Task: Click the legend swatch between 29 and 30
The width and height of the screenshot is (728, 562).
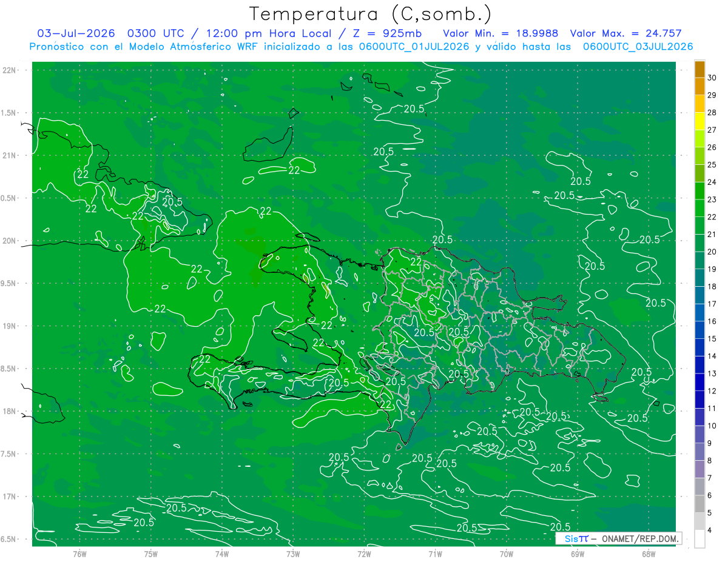Action: tap(699, 87)
